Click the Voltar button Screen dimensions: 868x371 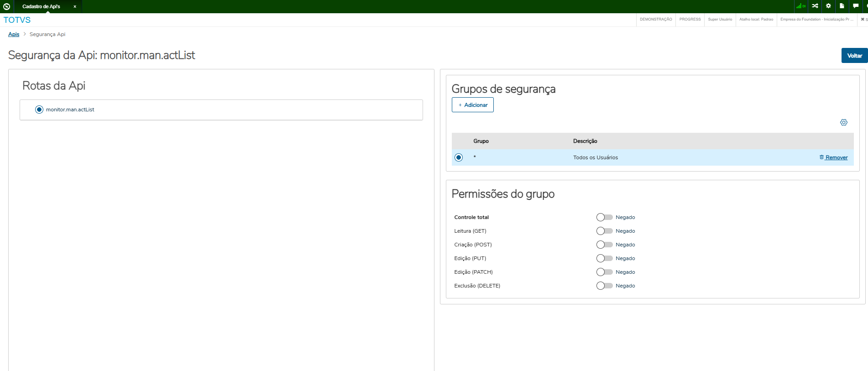(x=854, y=56)
